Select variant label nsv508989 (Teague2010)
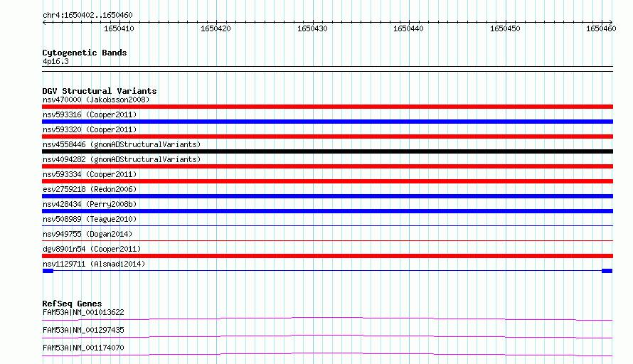The image size is (633, 364). 90,219
